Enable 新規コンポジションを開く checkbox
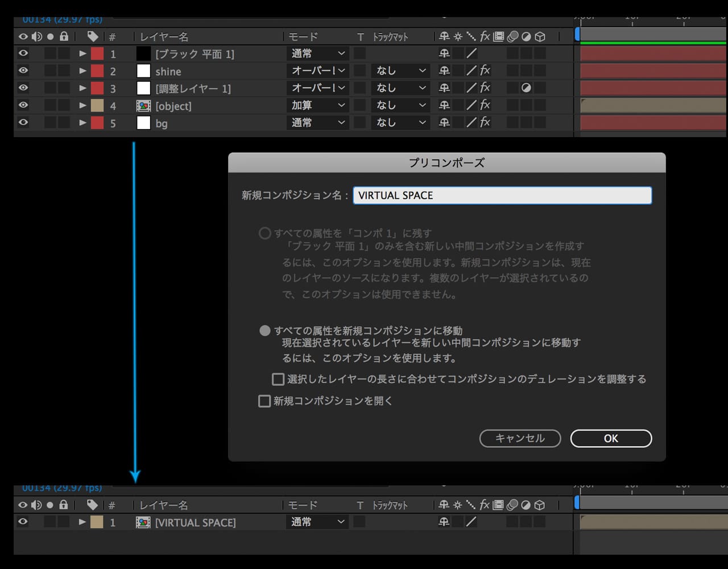Viewport: 728px width, 569px height. pos(264,401)
